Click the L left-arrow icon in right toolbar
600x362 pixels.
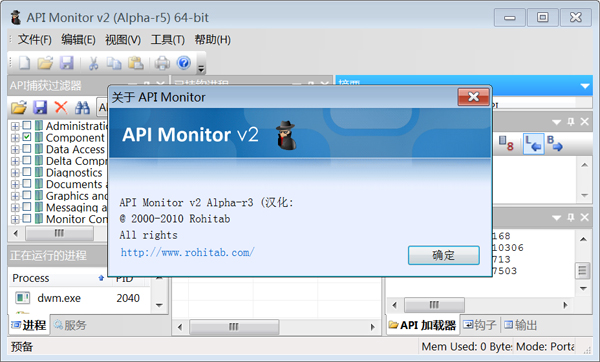click(533, 144)
